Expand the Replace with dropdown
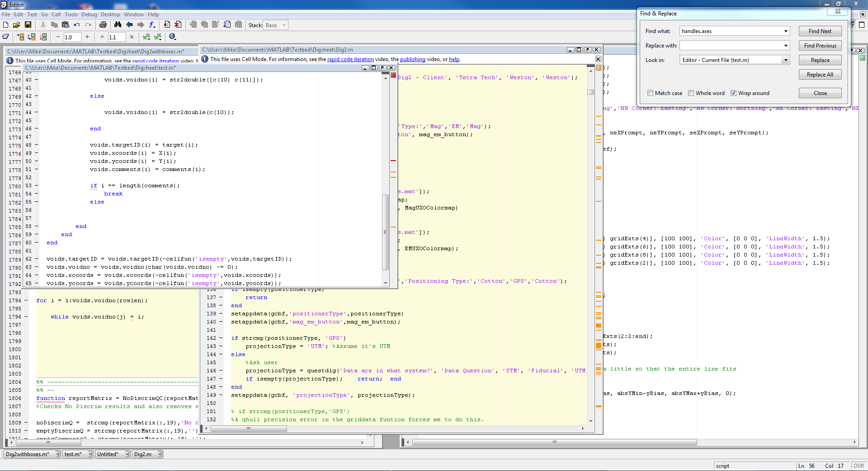 [786, 46]
